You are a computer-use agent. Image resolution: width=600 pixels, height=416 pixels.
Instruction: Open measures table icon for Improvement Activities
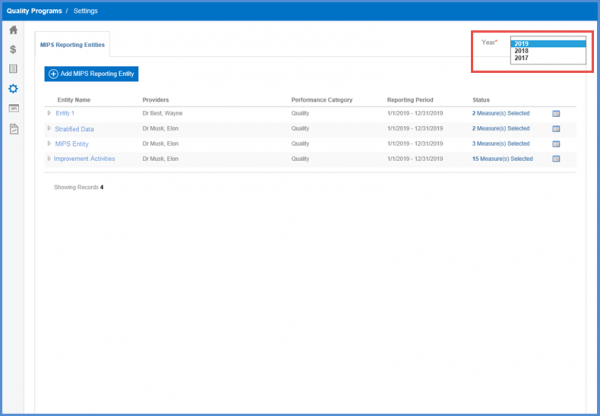tap(556, 159)
